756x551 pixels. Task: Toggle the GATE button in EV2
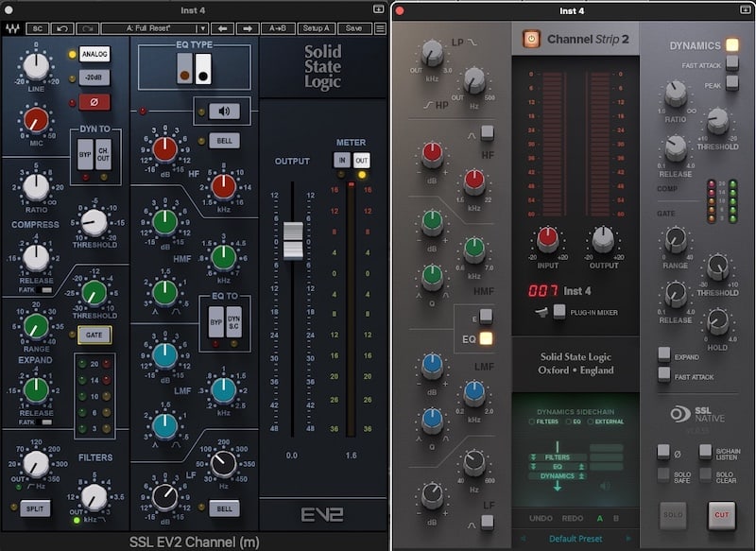[94, 335]
